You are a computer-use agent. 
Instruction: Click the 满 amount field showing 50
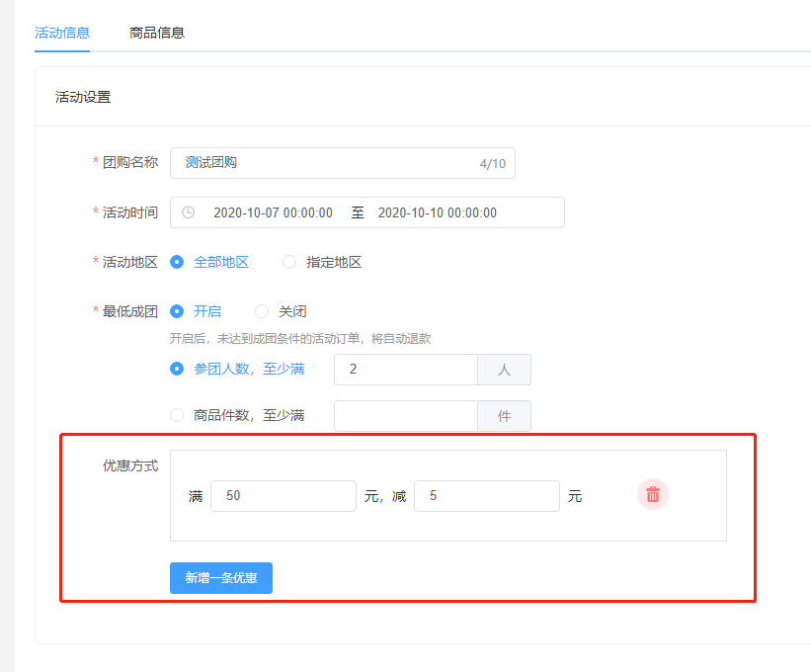284,496
